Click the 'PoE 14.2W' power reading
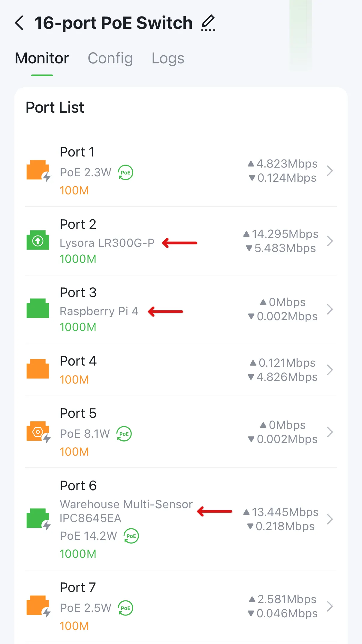This screenshot has width=362, height=644. pyautogui.click(x=89, y=536)
